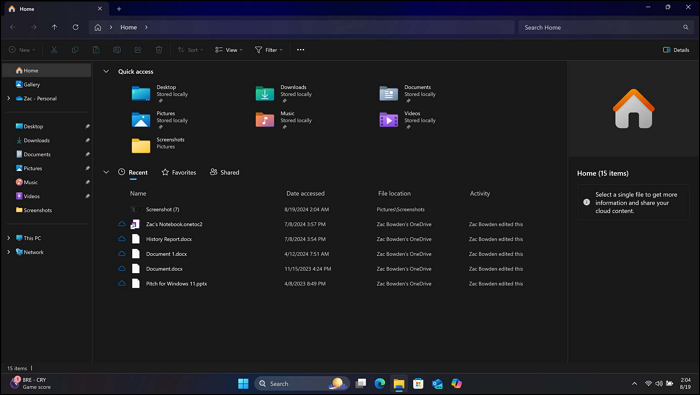Open Videos folder icon in Quick access

(x=389, y=120)
